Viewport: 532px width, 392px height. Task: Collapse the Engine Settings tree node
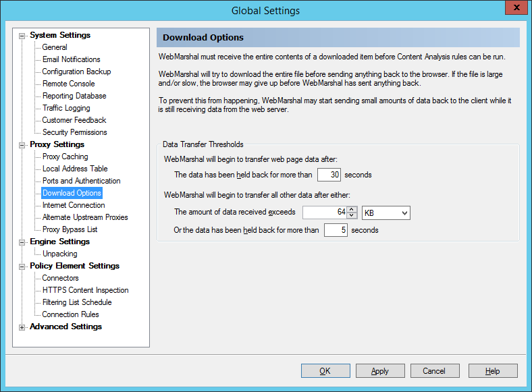click(x=22, y=242)
